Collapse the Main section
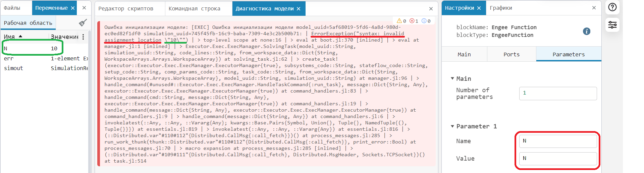The height and width of the screenshot is (173, 644). pyautogui.click(x=452, y=78)
